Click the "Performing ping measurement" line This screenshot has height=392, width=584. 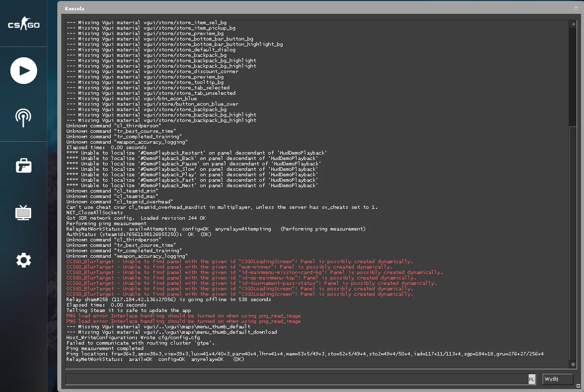point(107,223)
